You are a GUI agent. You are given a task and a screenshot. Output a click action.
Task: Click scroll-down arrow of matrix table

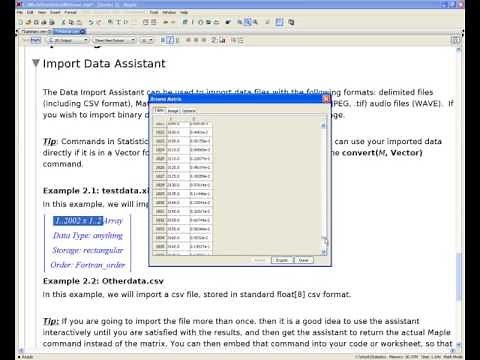(323, 252)
